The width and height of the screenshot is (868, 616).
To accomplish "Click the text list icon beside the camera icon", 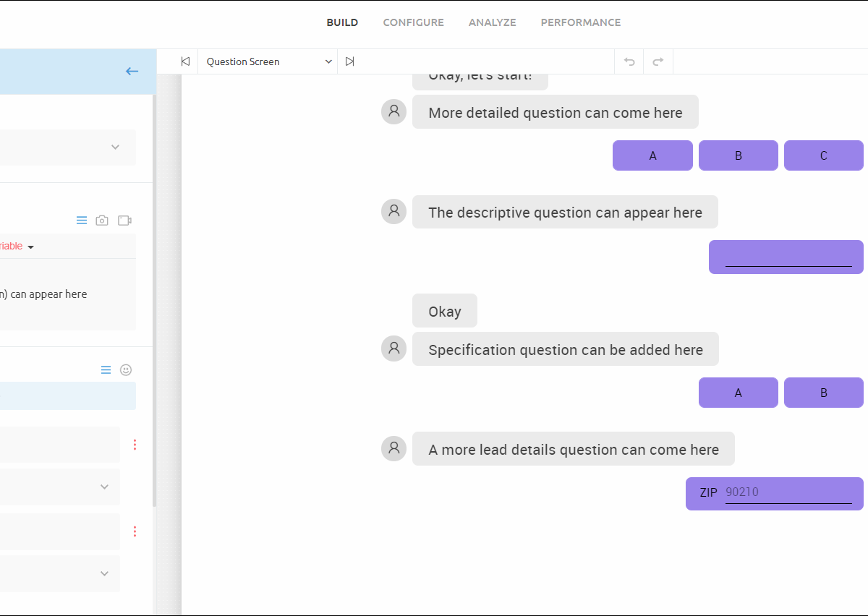I will 82,221.
